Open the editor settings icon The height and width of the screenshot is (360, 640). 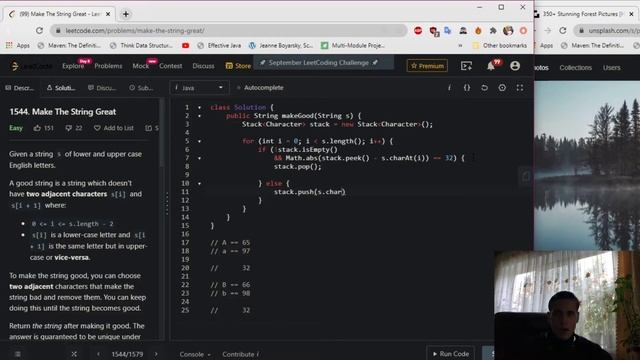502,88
